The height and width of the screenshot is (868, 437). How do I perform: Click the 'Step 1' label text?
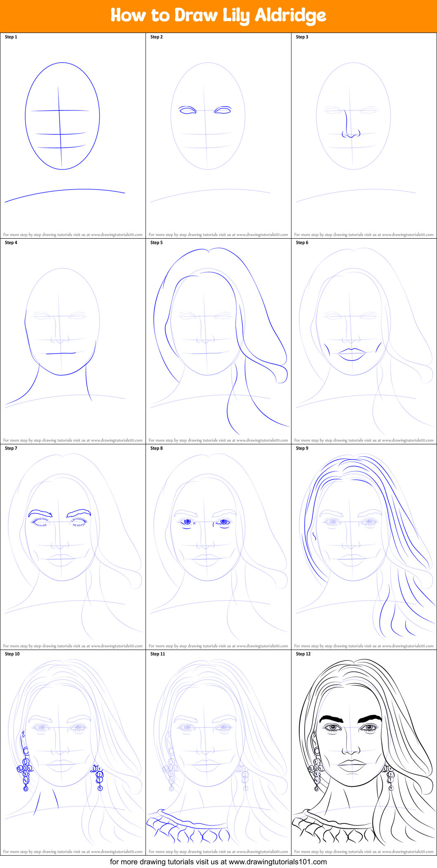coord(11,37)
